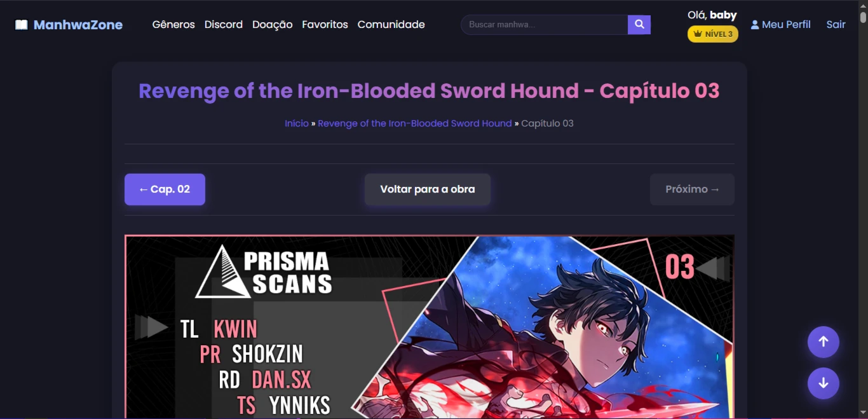Click the scroll-to-bottom arrow button
The width and height of the screenshot is (868, 419).
pos(824,383)
